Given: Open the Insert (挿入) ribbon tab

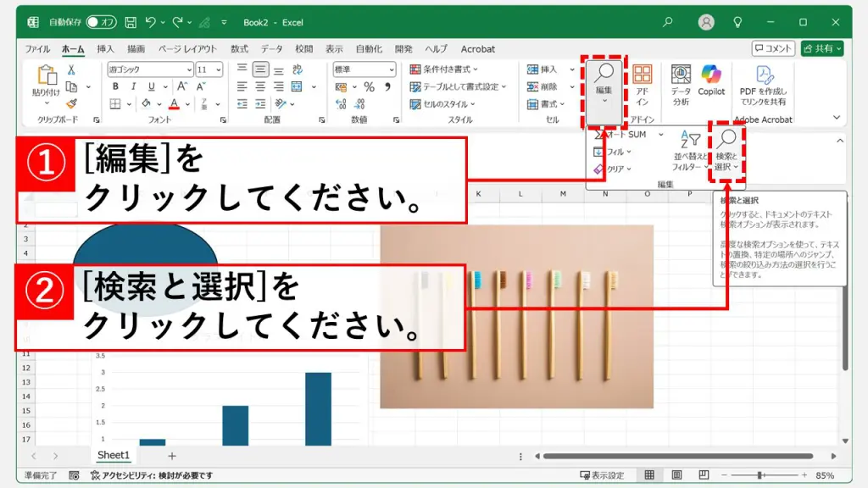Looking at the screenshot, I should pos(105,49).
